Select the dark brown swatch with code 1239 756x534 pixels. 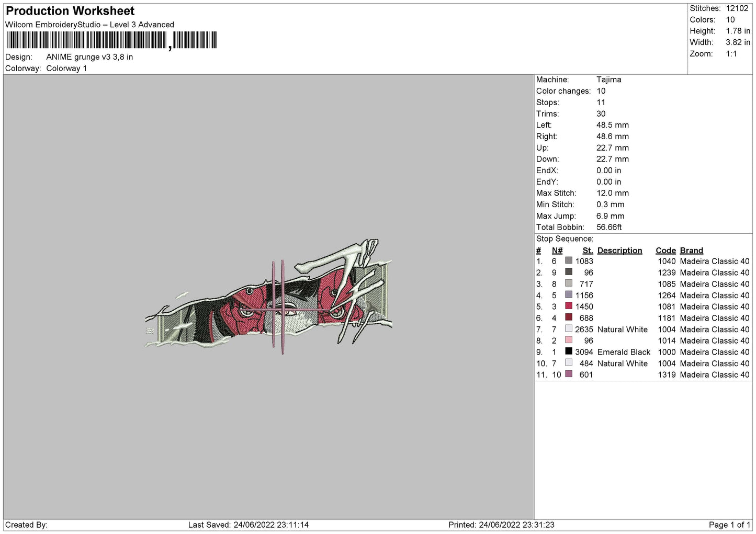(569, 272)
